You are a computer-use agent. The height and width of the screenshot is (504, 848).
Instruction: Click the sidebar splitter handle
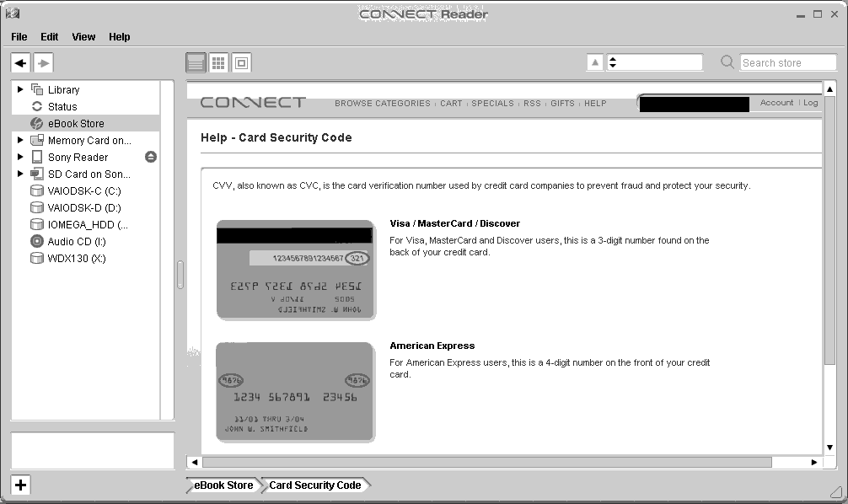point(180,275)
